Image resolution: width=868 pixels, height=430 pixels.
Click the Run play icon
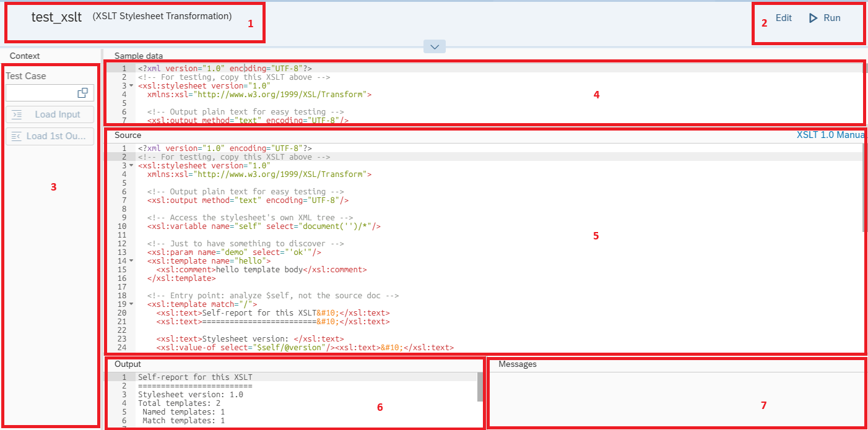(x=814, y=18)
